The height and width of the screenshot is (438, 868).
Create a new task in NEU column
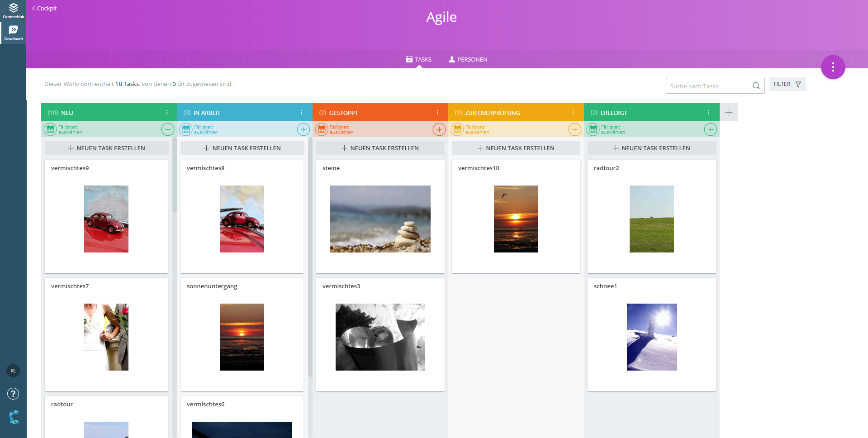pos(106,148)
